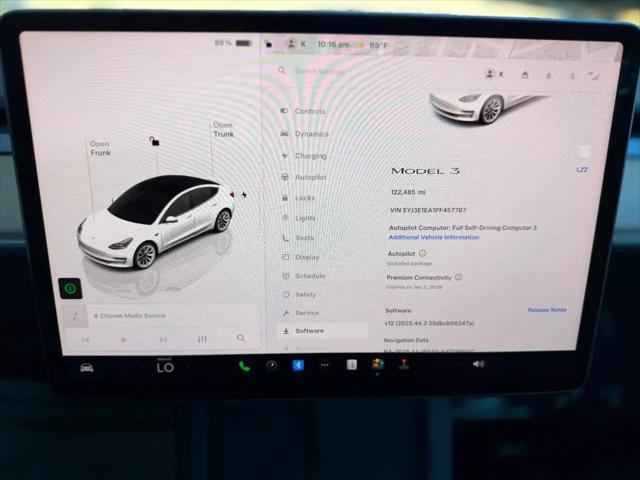Viewport: 640px width, 480px height.
Task: Open Additional Vehicle Information link
Action: [x=433, y=237]
